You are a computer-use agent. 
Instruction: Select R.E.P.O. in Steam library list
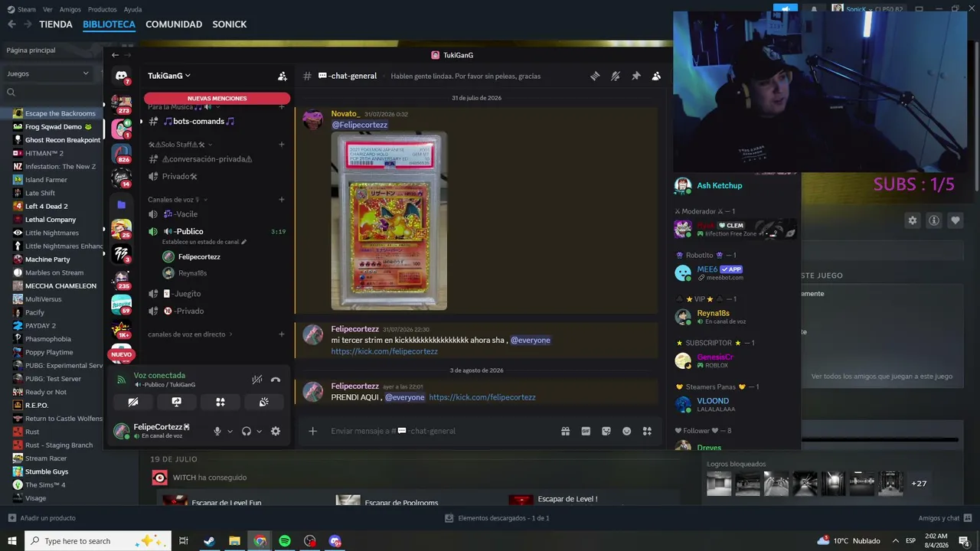pyautogui.click(x=37, y=406)
